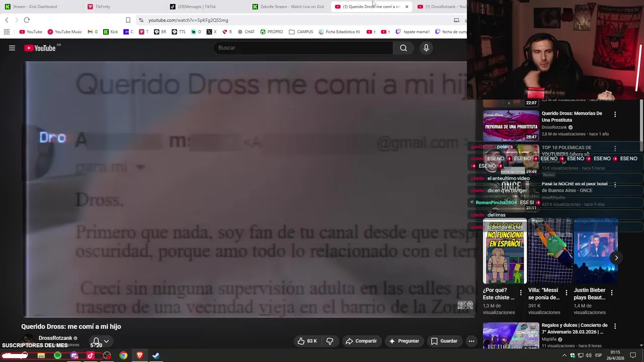Open options menu for Justin Bieber short

point(612,292)
